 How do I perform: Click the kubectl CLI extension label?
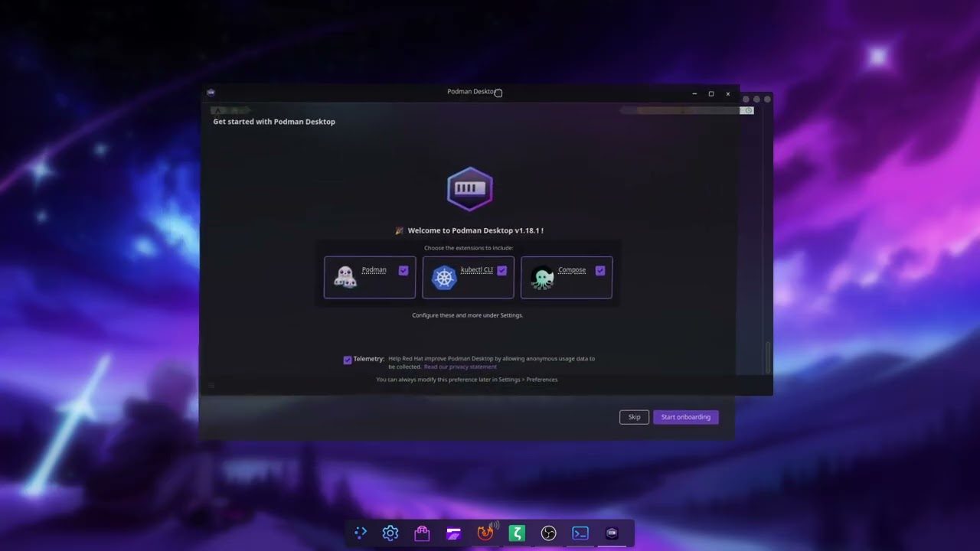(x=477, y=269)
